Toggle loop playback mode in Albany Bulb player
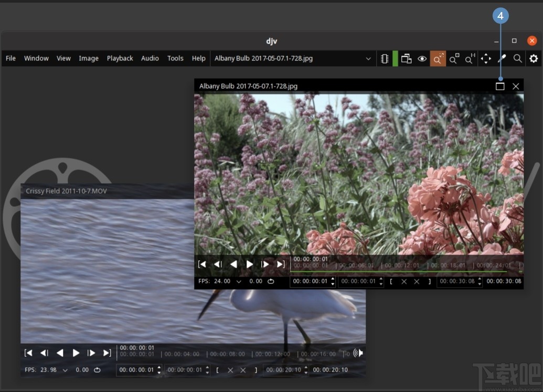Screen dimensions: 543x392 coord(271,281)
